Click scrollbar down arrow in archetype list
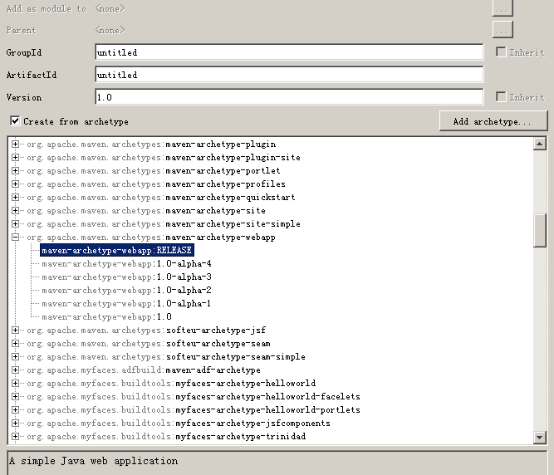Viewport: 554px width, 475px height. coord(540,438)
